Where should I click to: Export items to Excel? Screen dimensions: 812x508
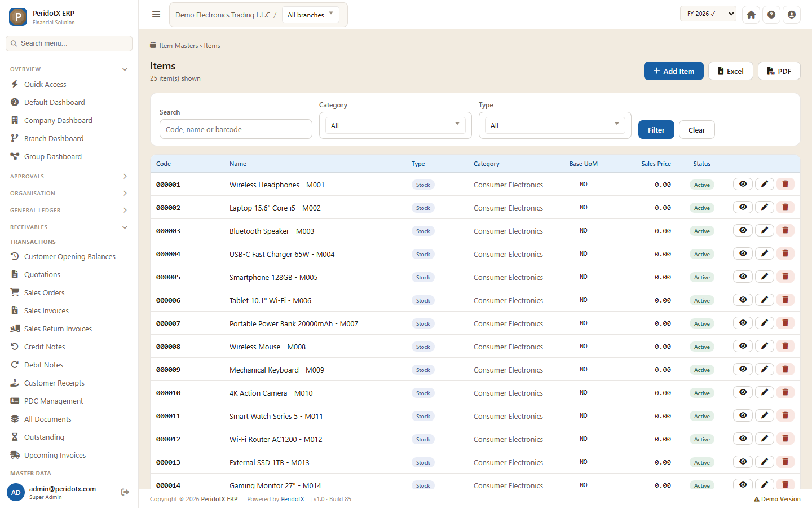(731, 71)
